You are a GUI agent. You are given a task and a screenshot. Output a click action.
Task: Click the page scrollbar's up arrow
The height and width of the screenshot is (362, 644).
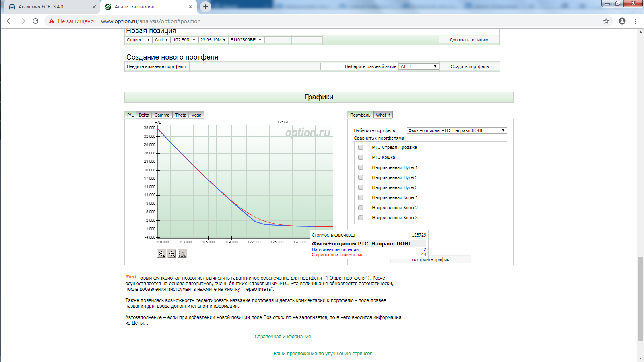[640, 32]
